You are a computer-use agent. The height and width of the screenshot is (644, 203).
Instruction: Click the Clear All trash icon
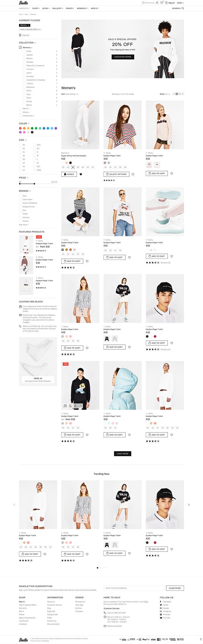click(20, 35)
